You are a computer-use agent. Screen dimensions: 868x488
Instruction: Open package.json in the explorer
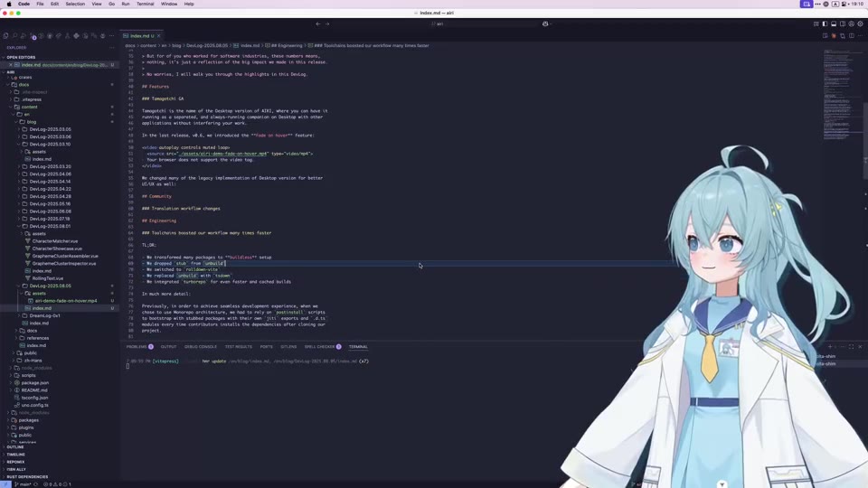(x=35, y=383)
